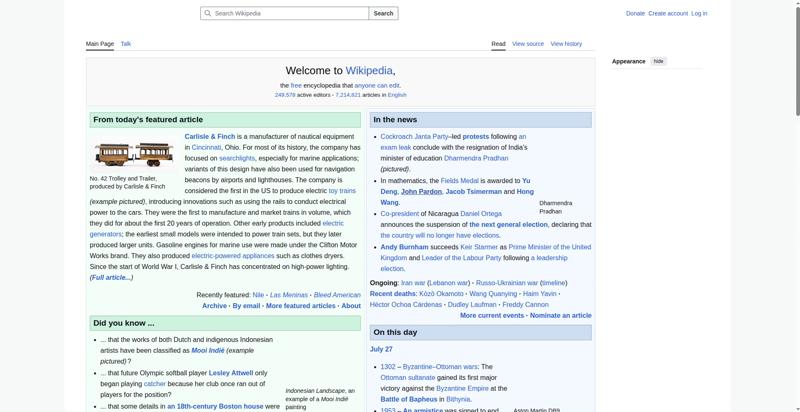Open the featured article About link
This screenshot has height=412, width=800.
[x=351, y=306]
